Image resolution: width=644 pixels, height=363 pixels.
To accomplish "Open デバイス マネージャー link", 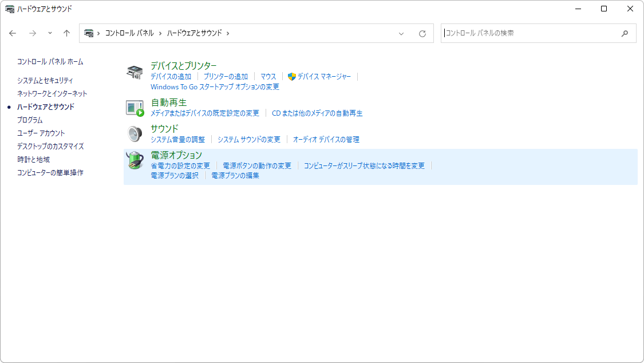I will pos(324,76).
